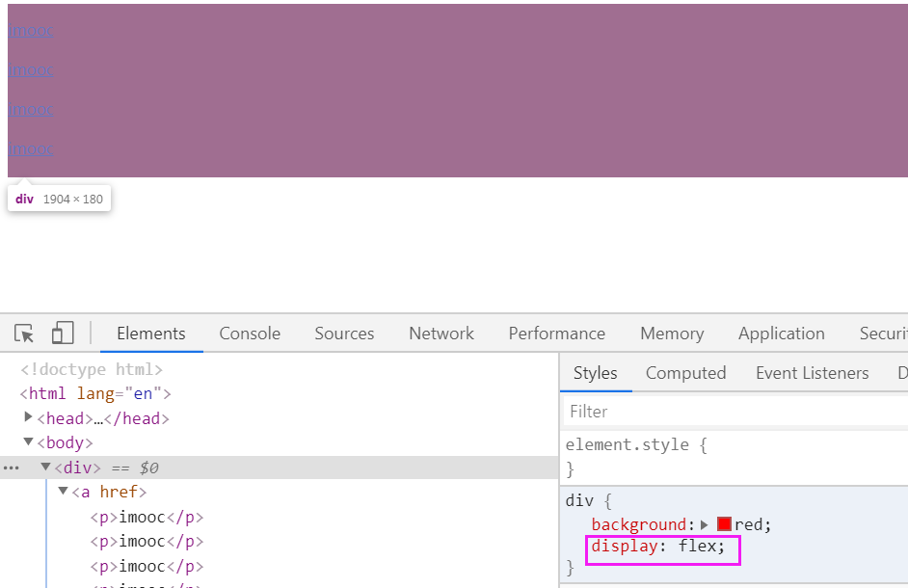Collapse the body element node
This screenshot has height=588, width=908.
pos(28,442)
